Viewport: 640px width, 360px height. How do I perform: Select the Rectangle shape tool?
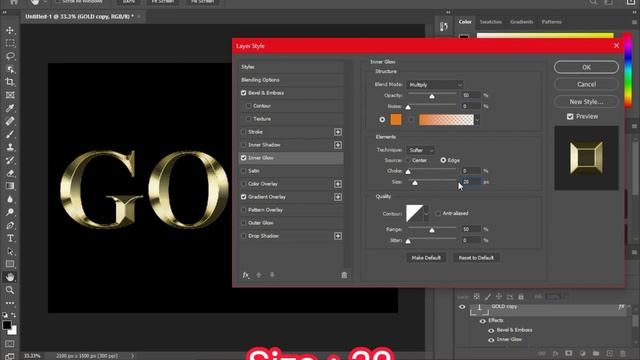coord(10,264)
